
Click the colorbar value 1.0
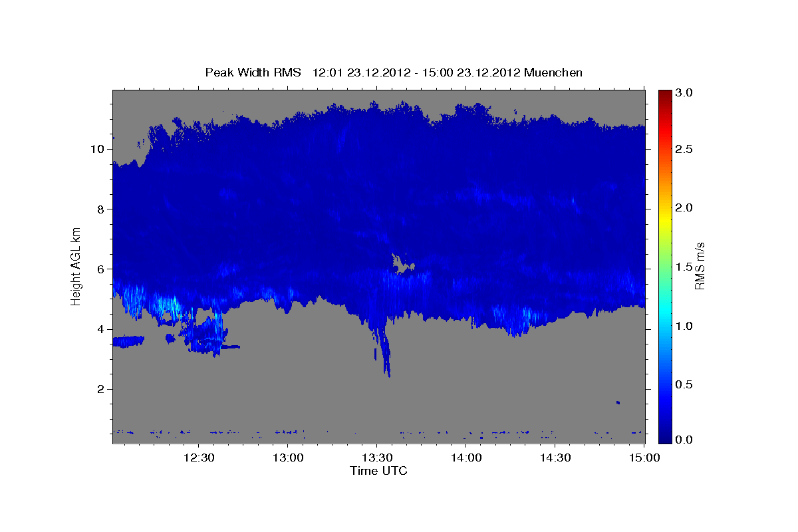click(x=684, y=326)
